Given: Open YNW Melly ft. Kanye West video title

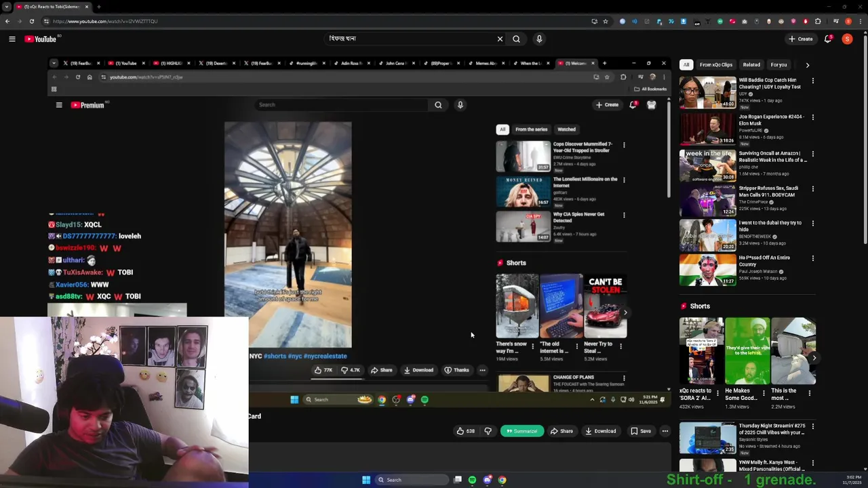Looking at the screenshot, I should tap(772, 466).
